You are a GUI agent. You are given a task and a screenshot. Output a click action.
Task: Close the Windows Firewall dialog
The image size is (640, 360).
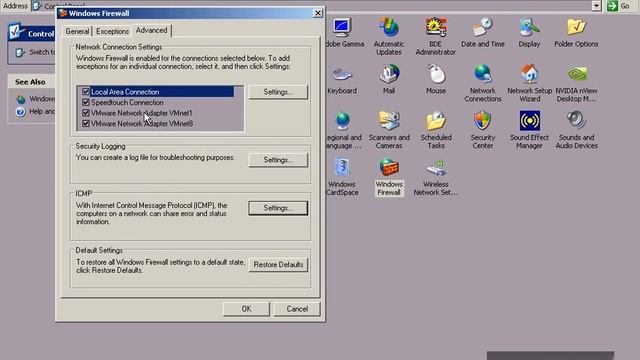(x=318, y=13)
